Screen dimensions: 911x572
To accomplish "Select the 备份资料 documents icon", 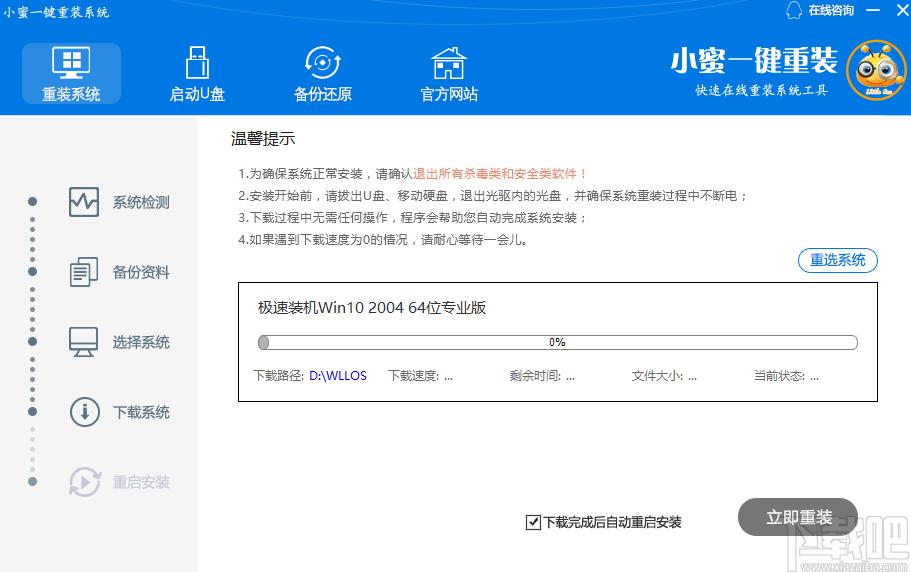I will click(84, 272).
